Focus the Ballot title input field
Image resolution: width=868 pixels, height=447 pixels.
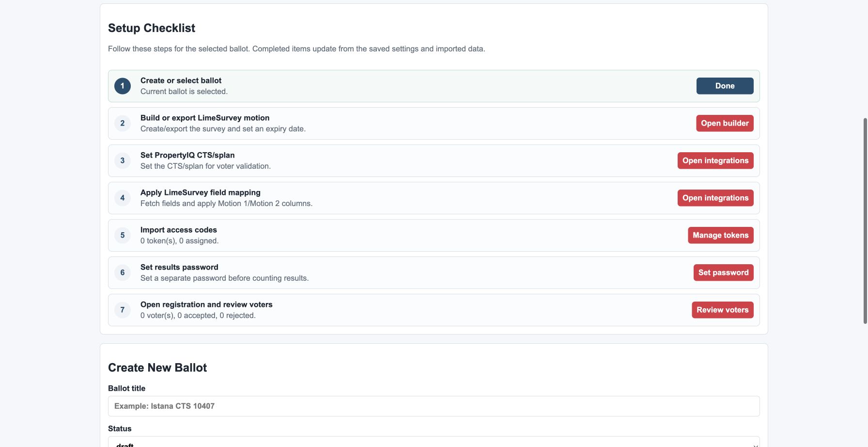click(434, 406)
